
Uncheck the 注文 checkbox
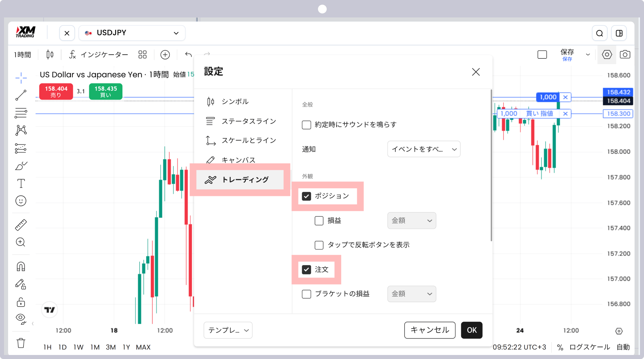click(x=307, y=270)
